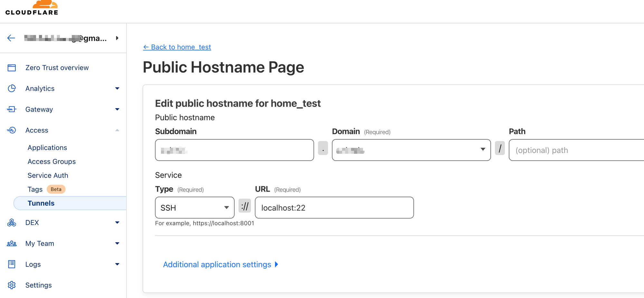Click the Access icon

point(12,130)
